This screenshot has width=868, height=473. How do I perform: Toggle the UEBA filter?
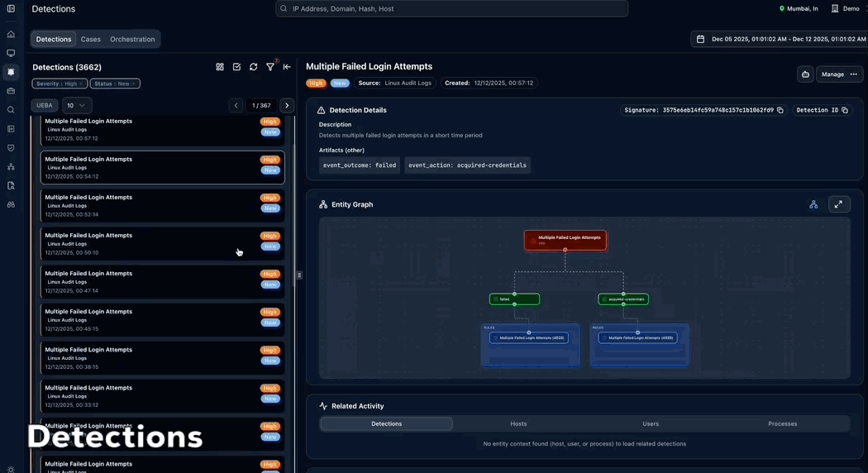pyautogui.click(x=45, y=106)
